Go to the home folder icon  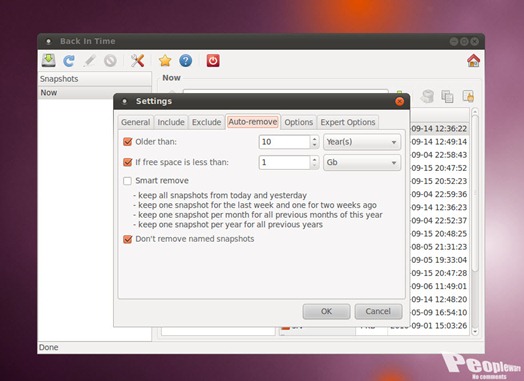coord(473,60)
